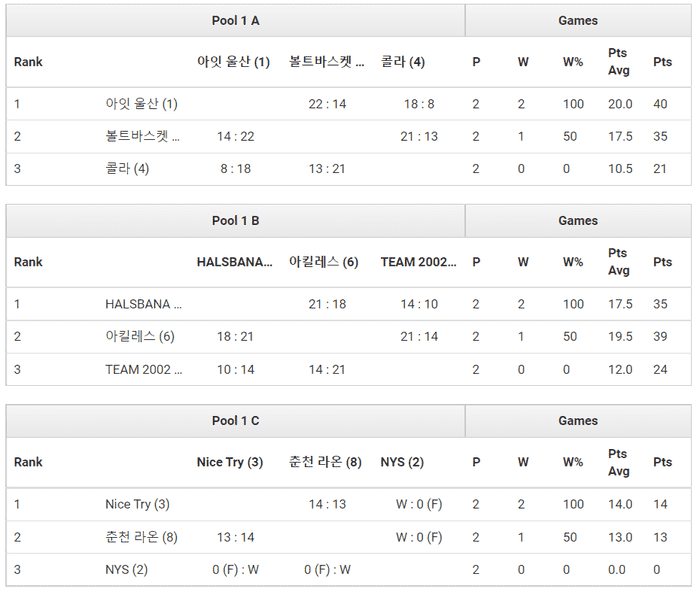Screen dimensions: 700x595
Task: Click TEAM 2002 in the Pool 1 B rank 3 row
Action: click(x=143, y=369)
